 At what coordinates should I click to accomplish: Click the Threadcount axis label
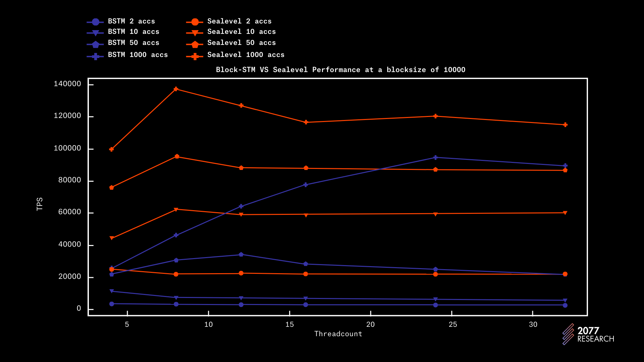pyautogui.click(x=338, y=334)
